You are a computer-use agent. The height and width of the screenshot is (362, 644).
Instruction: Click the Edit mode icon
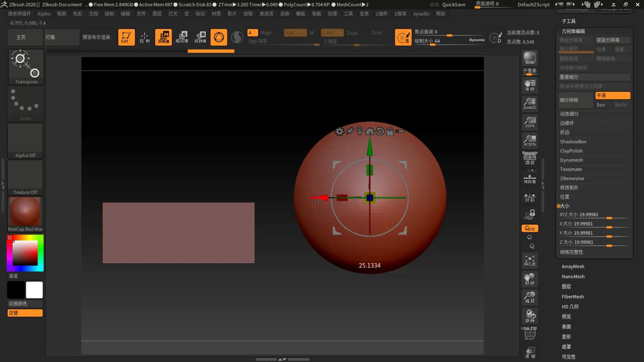(126, 37)
